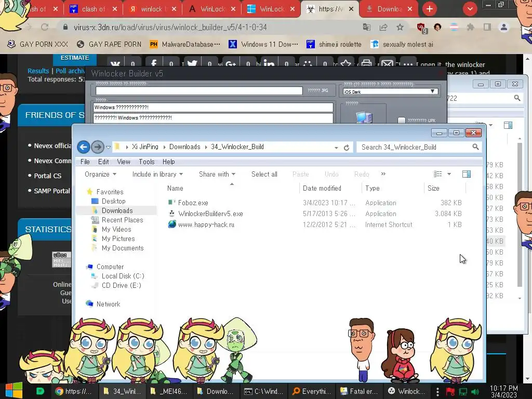
Task: Open Everything search taskbar item
Action: [312, 391]
